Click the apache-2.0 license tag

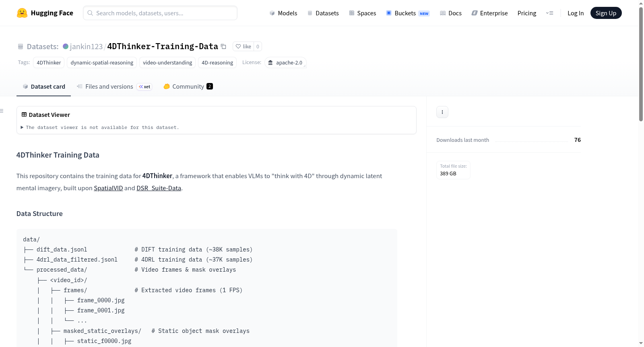(x=285, y=62)
